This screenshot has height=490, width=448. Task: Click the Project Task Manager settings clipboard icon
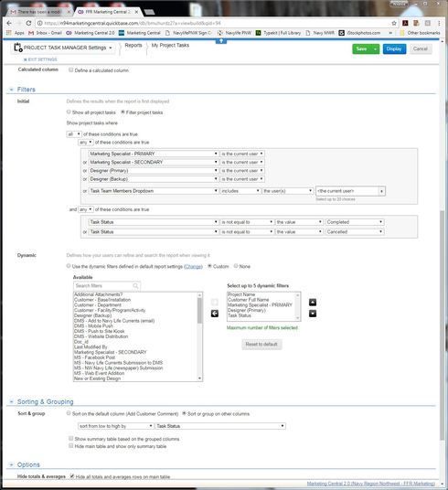[17, 48]
